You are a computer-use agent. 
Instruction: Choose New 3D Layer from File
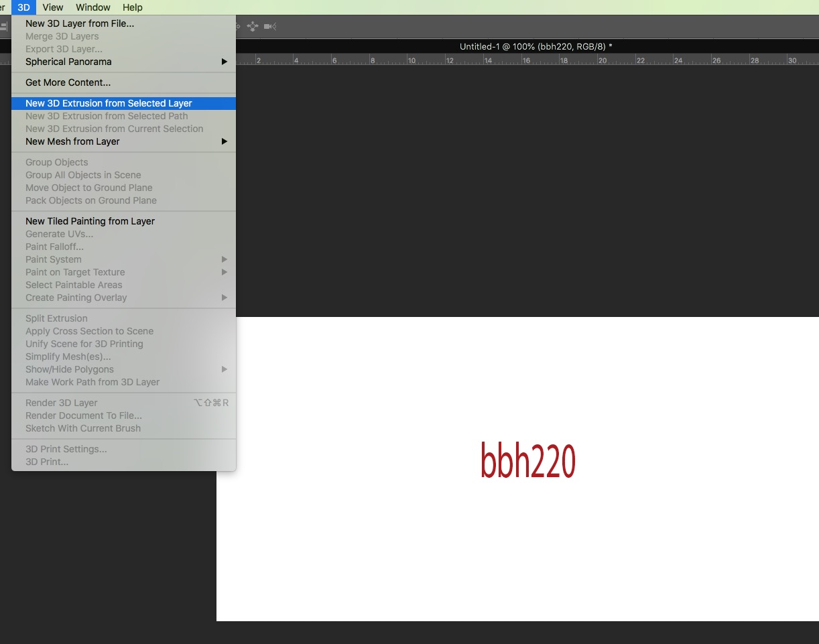[123, 23]
